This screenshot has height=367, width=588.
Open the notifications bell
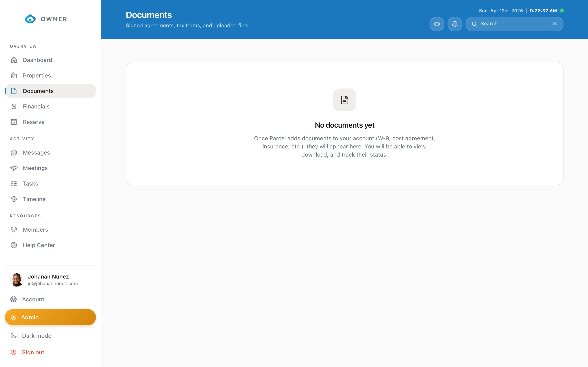(455, 24)
